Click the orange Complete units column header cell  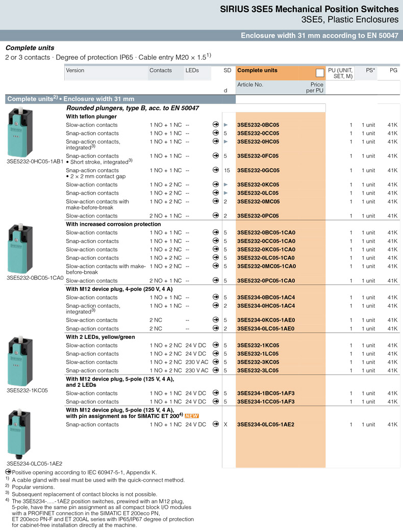[275, 71]
